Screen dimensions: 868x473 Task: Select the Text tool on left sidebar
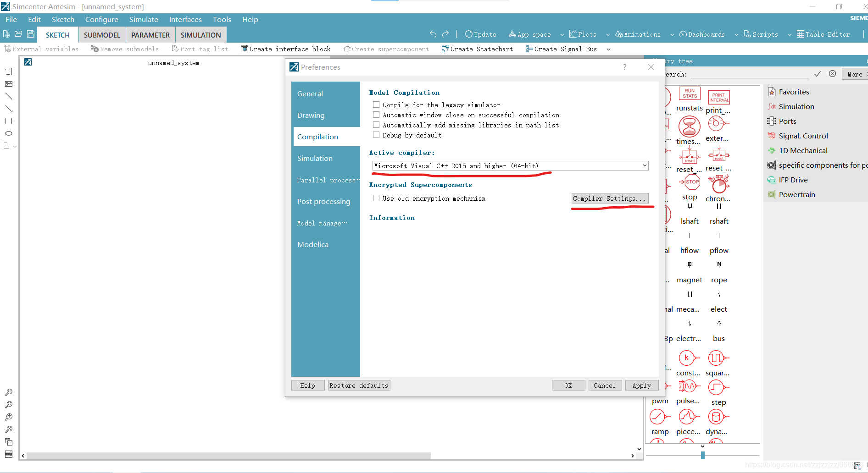point(9,71)
